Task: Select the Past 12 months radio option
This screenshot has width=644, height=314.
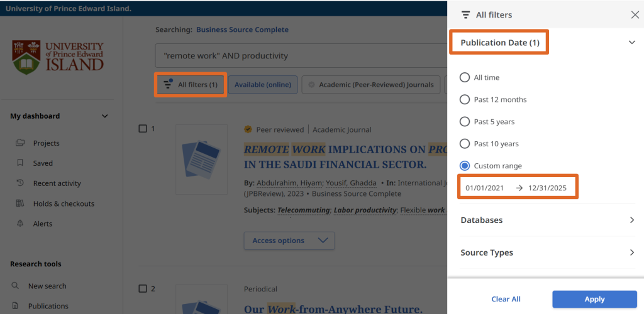Action: (465, 100)
